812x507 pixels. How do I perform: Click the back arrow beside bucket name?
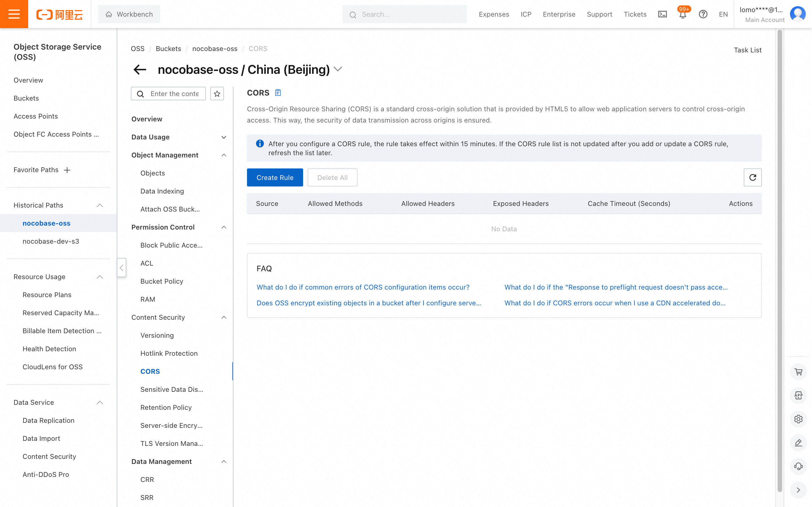pos(140,69)
